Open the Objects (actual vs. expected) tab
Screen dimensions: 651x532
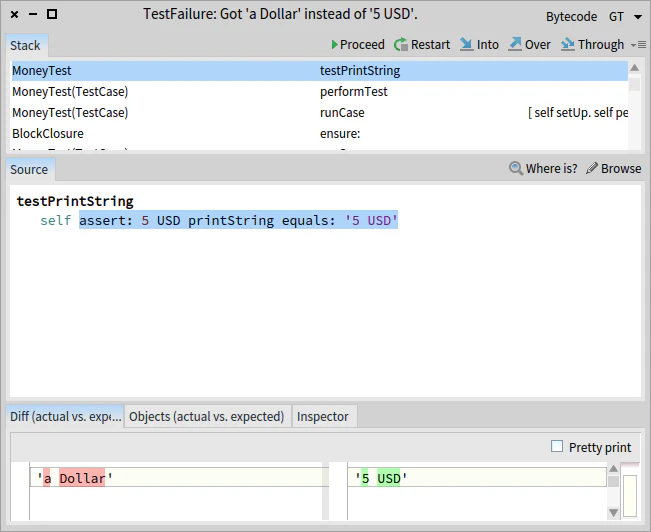(x=206, y=416)
